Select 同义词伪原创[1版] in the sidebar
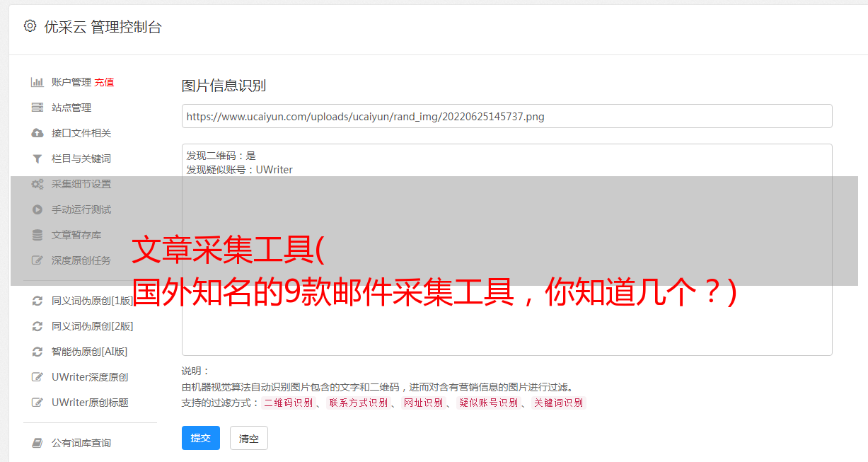Screen dimensions: 868x462 point(93,301)
